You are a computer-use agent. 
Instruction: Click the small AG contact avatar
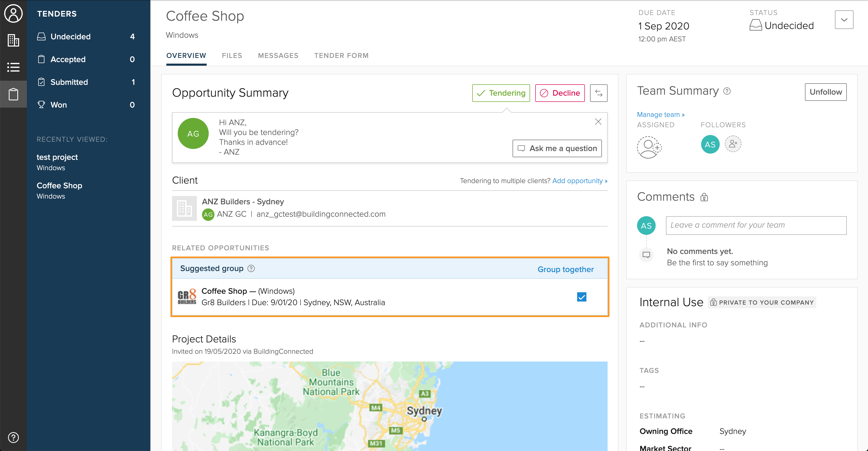tap(208, 215)
